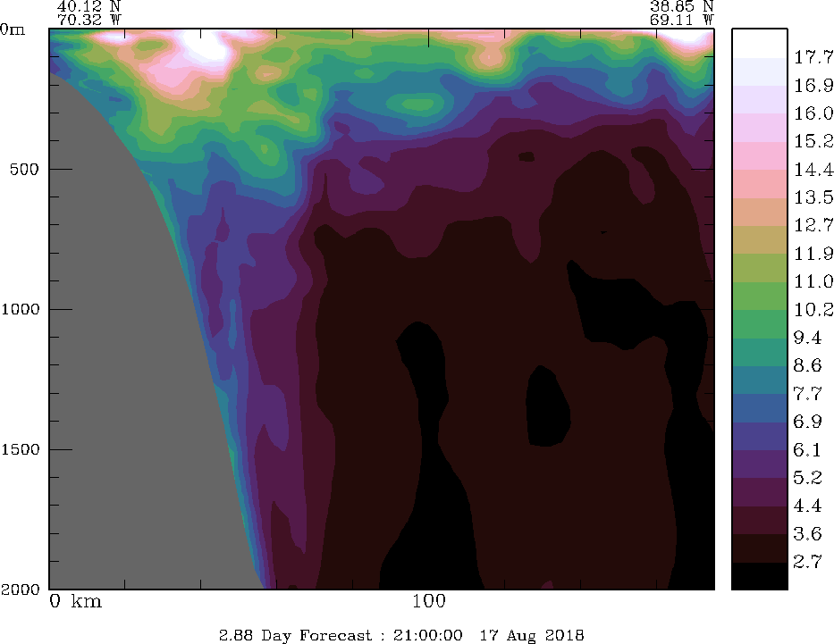Image resolution: width=834 pixels, height=644 pixels.
Task: Click the 17.7 color scale label
Action: 813,57
